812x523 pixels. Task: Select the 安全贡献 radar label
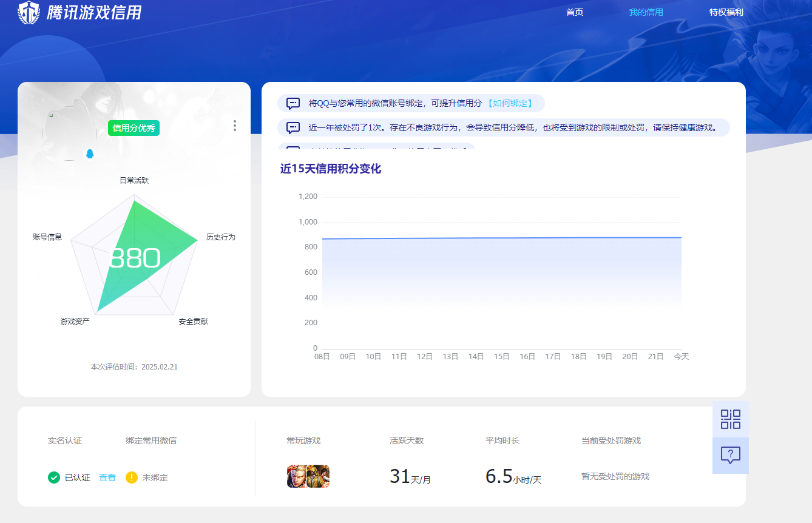(x=193, y=322)
